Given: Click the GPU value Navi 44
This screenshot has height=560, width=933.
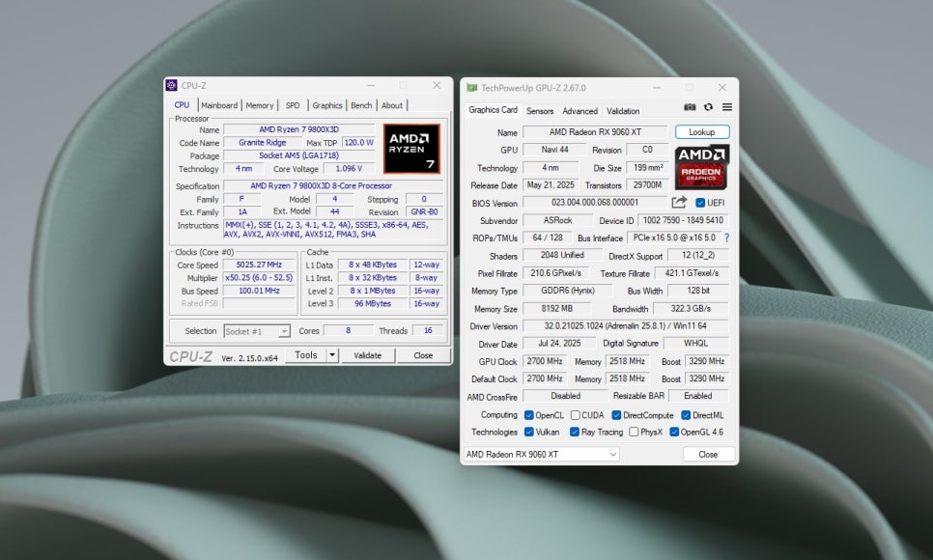Looking at the screenshot, I should tap(555, 150).
